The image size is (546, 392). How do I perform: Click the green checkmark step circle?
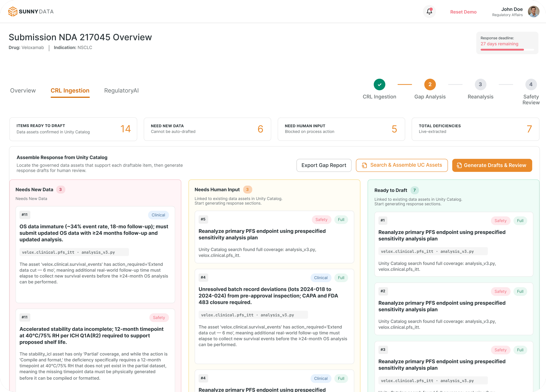coord(379,85)
